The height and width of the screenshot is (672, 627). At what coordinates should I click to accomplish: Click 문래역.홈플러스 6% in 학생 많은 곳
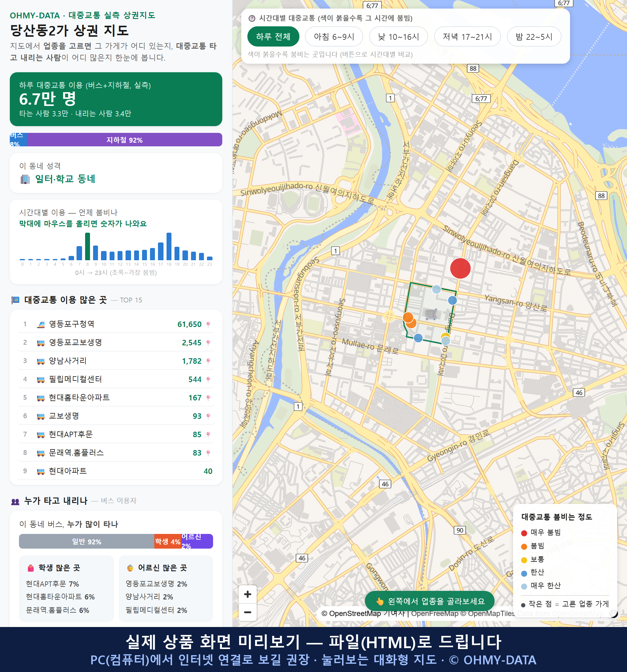(58, 610)
